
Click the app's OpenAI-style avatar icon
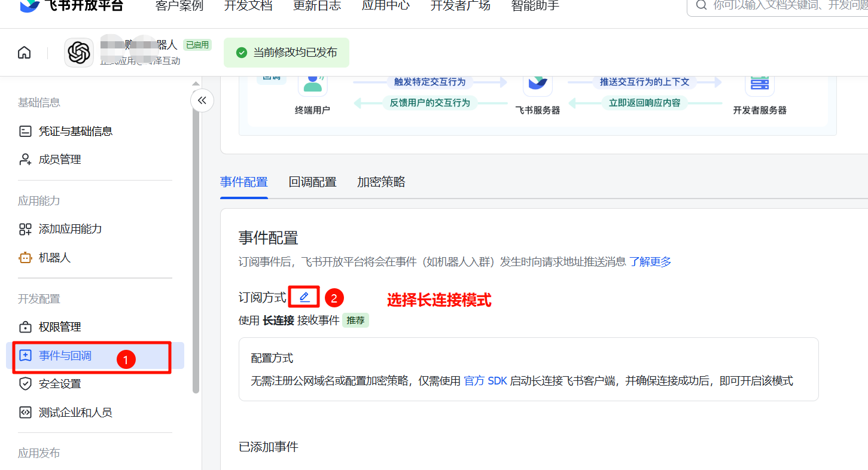79,53
